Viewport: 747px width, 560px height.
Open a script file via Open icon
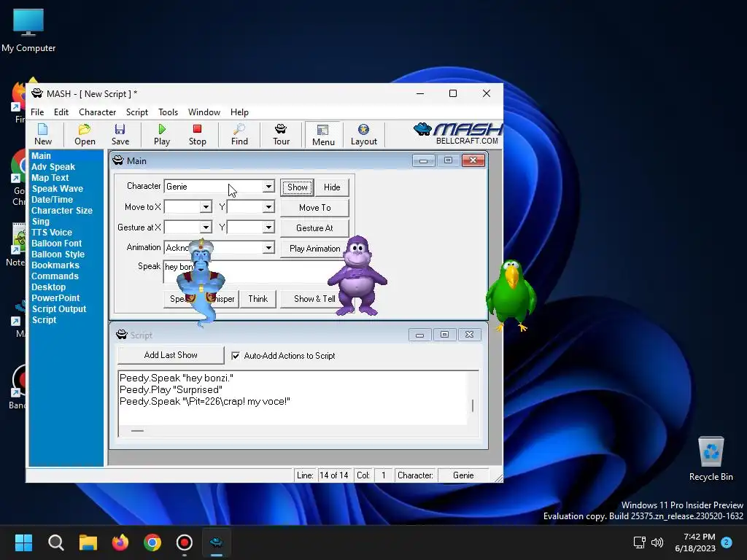(x=85, y=134)
